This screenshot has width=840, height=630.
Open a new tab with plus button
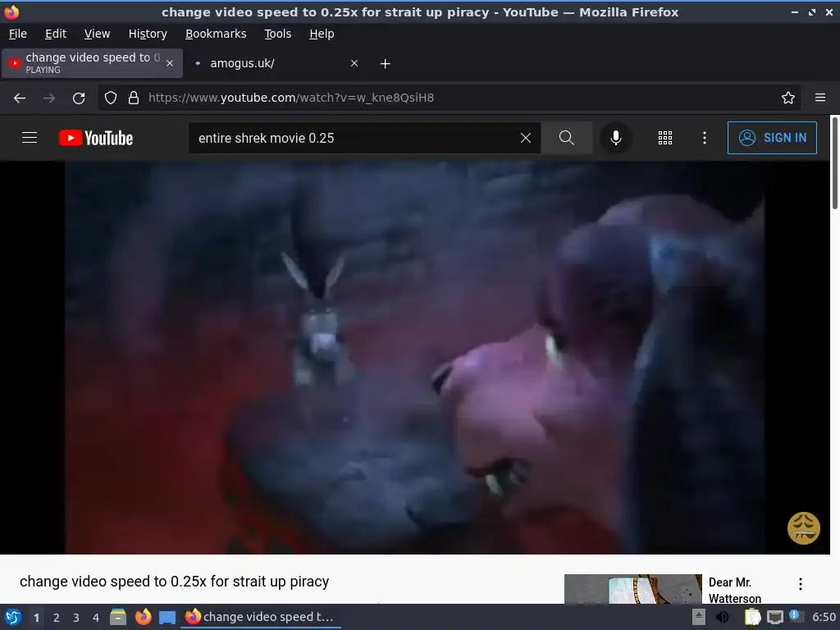(x=385, y=64)
